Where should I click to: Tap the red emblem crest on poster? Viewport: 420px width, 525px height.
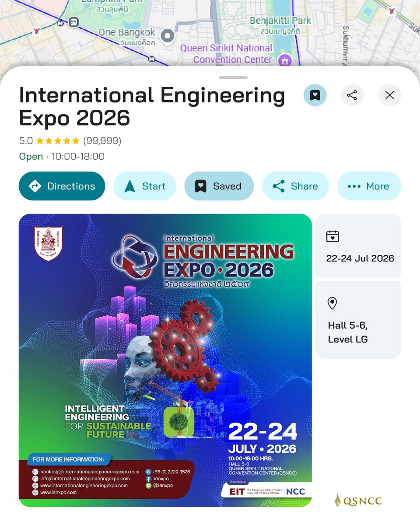48,243
